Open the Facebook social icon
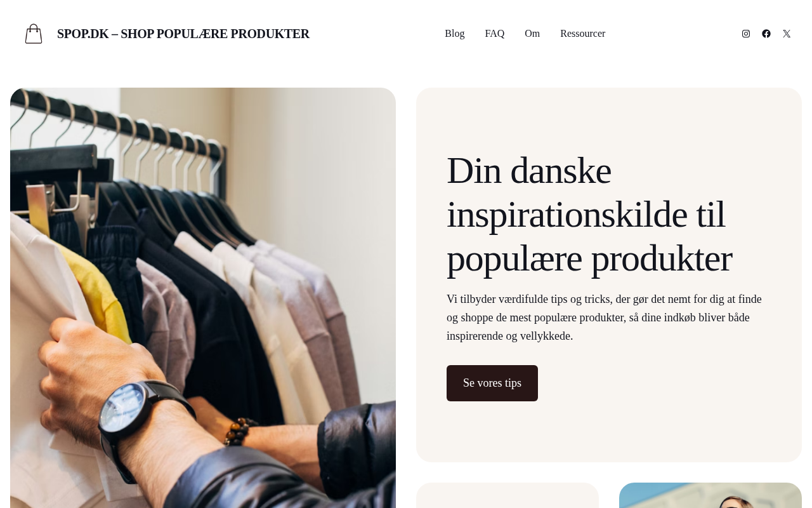812x508 pixels. pyautogui.click(x=766, y=34)
